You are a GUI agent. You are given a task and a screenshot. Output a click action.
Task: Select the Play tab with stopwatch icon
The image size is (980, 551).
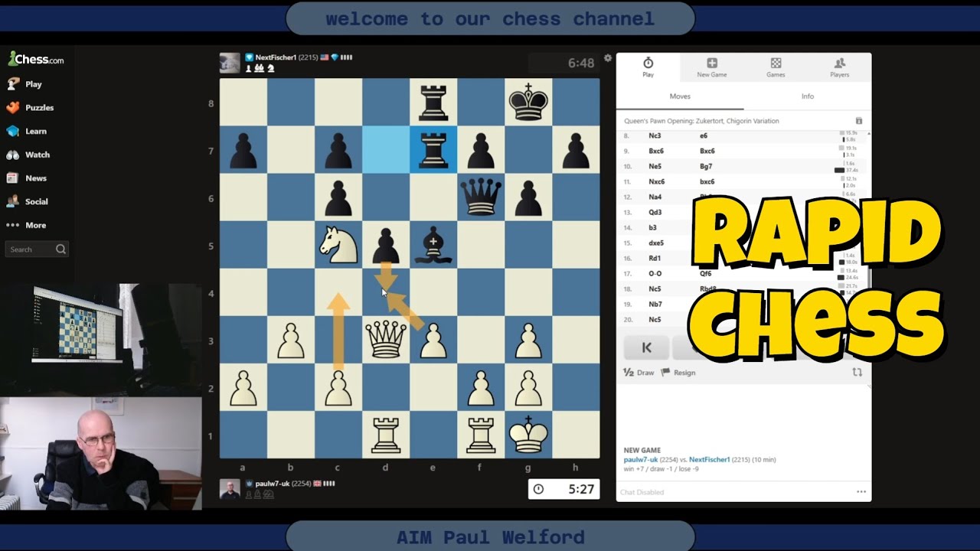[x=648, y=67]
